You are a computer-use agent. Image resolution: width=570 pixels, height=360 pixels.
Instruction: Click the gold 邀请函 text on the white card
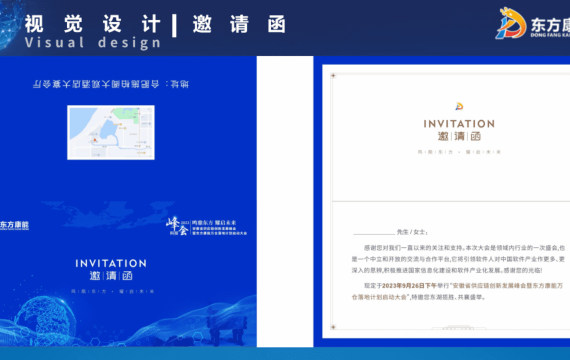459,136
